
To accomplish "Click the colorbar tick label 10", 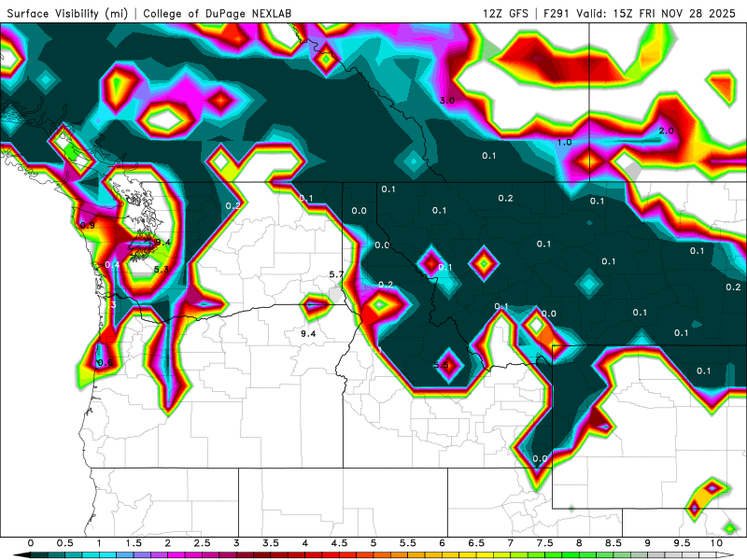I will point(716,543).
